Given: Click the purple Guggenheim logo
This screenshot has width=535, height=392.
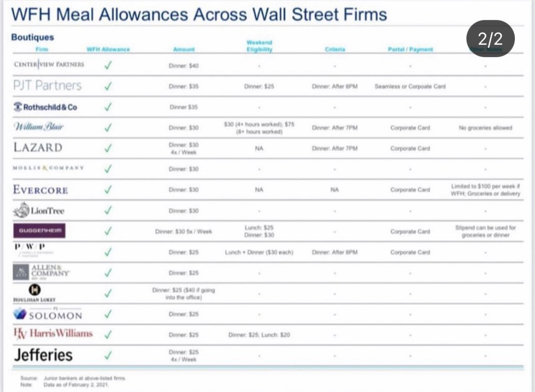Looking at the screenshot, I should point(39,231).
